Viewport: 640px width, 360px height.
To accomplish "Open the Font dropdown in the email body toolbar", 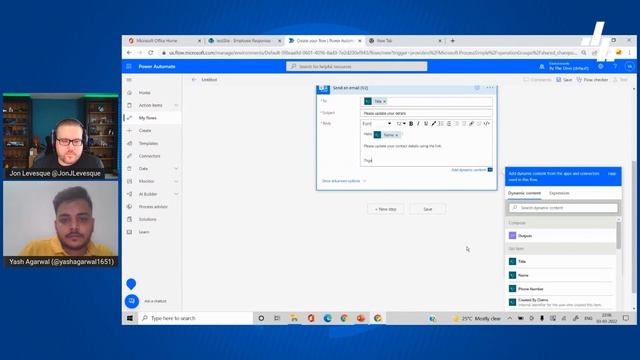I will (x=376, y=124).
